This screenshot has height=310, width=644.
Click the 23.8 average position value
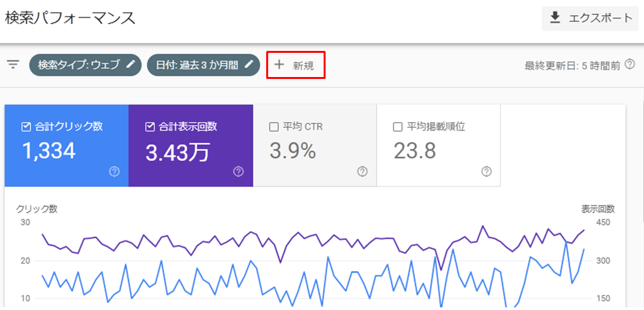[415, 151]
